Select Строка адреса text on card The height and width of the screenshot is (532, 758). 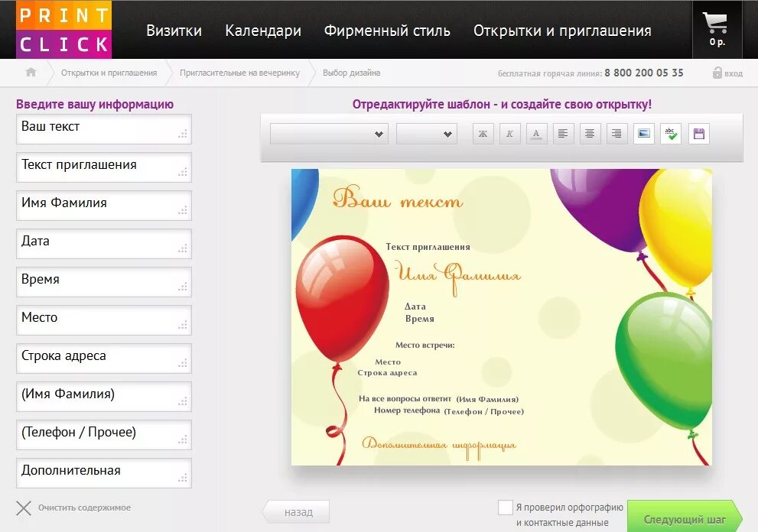387,373
